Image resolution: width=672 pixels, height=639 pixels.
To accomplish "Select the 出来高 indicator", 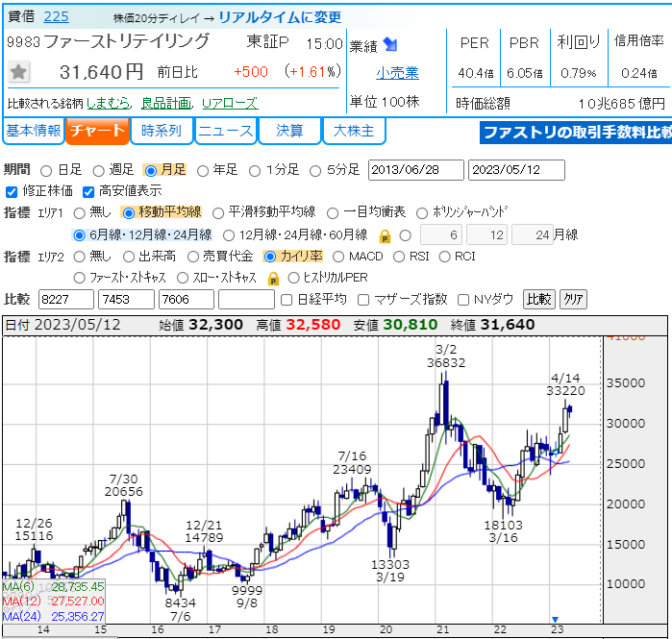I will 129,257.
